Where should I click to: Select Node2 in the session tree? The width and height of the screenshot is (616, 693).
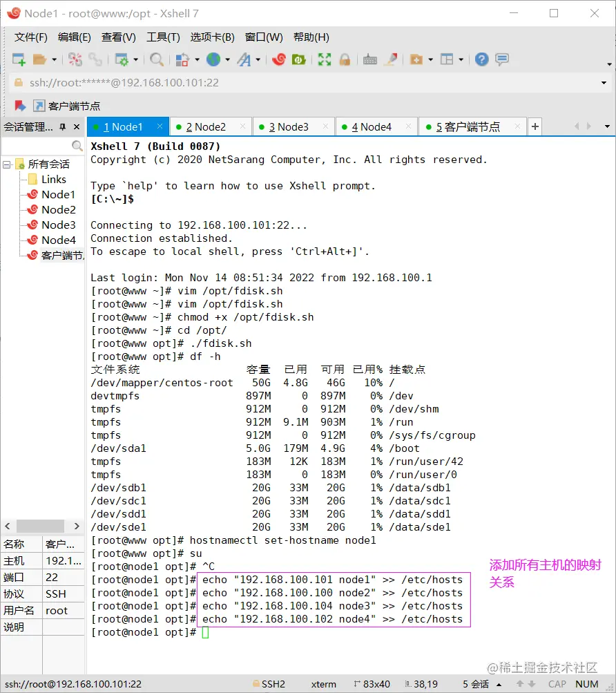click(58, 209)
